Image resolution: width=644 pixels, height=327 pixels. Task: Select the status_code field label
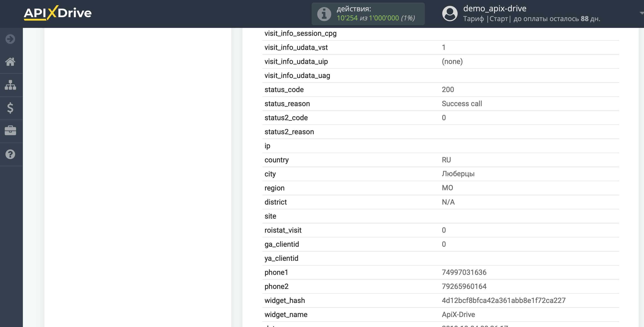[x=284, y=90]
